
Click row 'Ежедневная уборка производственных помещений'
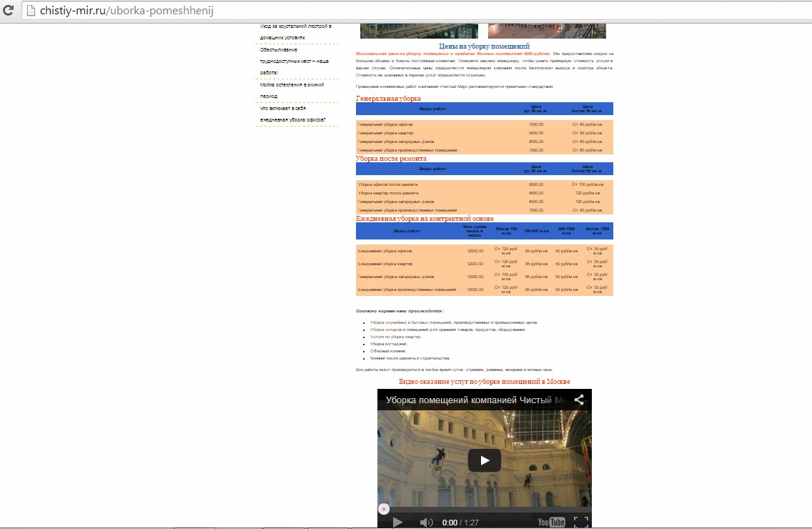click(x=484, y=290)
